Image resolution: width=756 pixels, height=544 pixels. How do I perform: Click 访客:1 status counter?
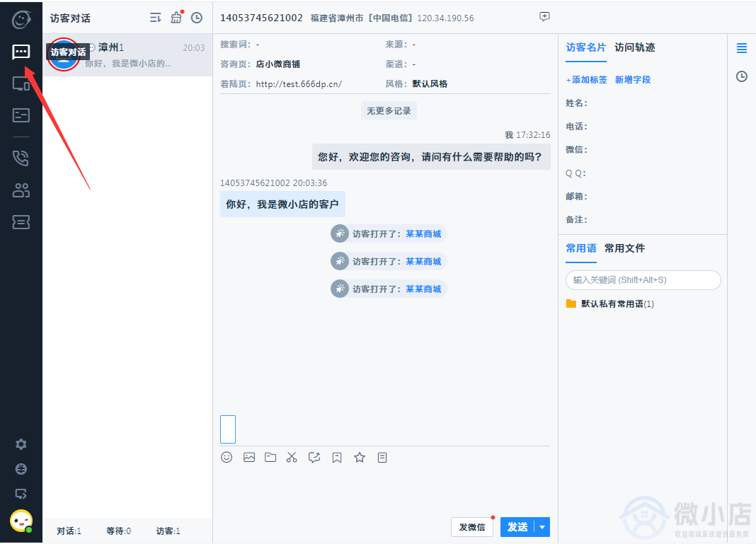coord(168,531)
